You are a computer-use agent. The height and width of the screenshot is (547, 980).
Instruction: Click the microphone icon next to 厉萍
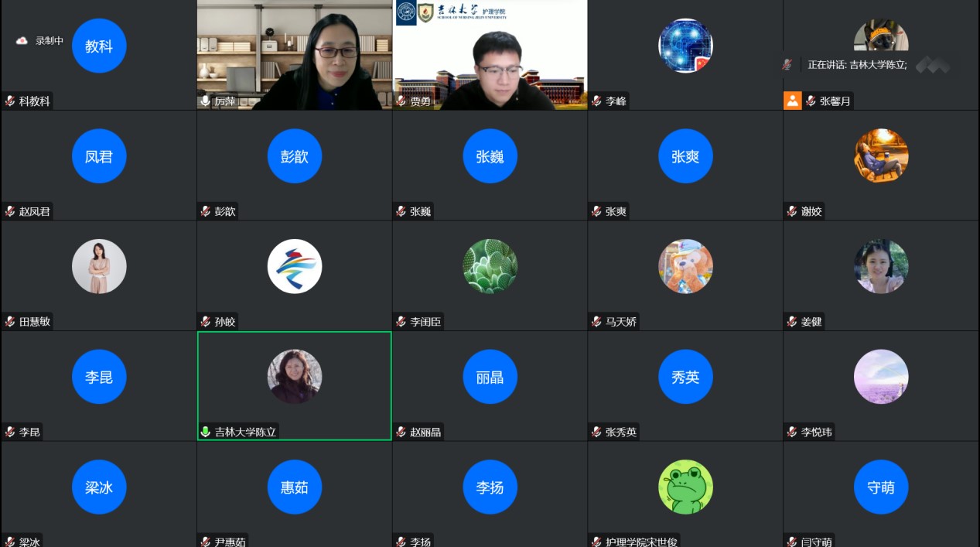(x=206, y=101)
